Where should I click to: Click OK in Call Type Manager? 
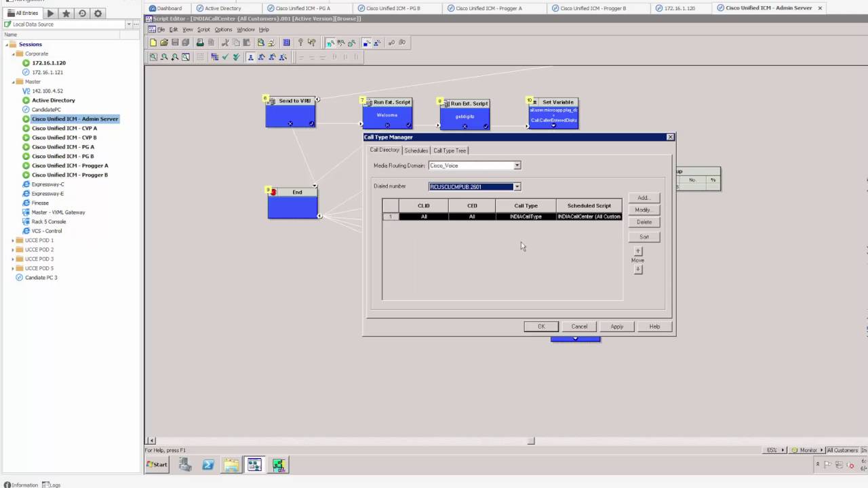(541, 327)
